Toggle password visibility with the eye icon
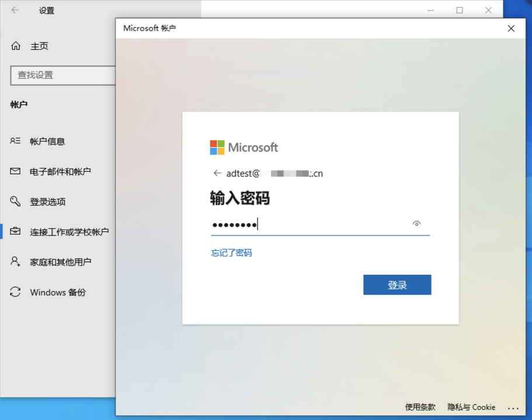Screen dimensions: 532x420 point(416,223)
